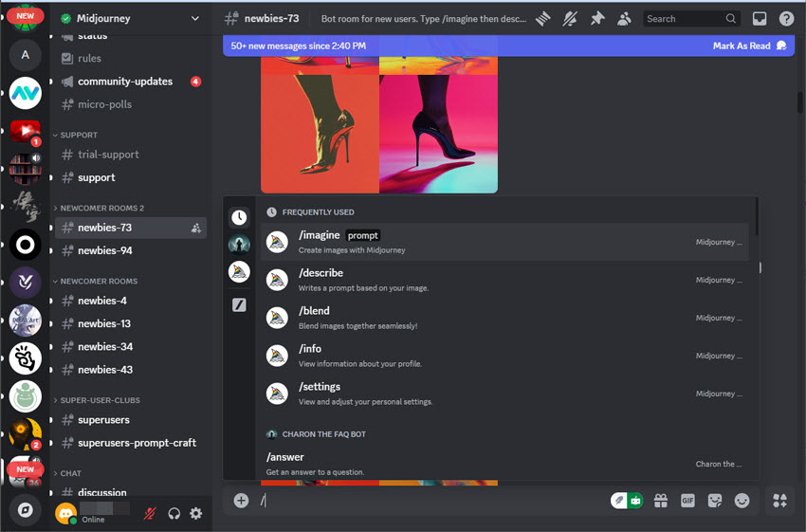806x532 pixels.
Task: Open pink background black heel image
Action: tap(438, 134)
